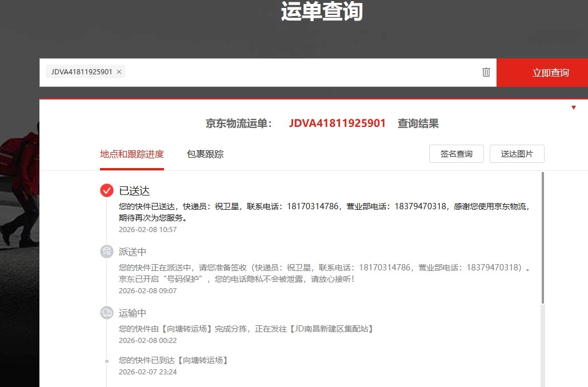This screenshot has height=387, width=588.
Task: Click the 运输中 truck status icon
Action: pyautogui.click(x=107, y=313)
